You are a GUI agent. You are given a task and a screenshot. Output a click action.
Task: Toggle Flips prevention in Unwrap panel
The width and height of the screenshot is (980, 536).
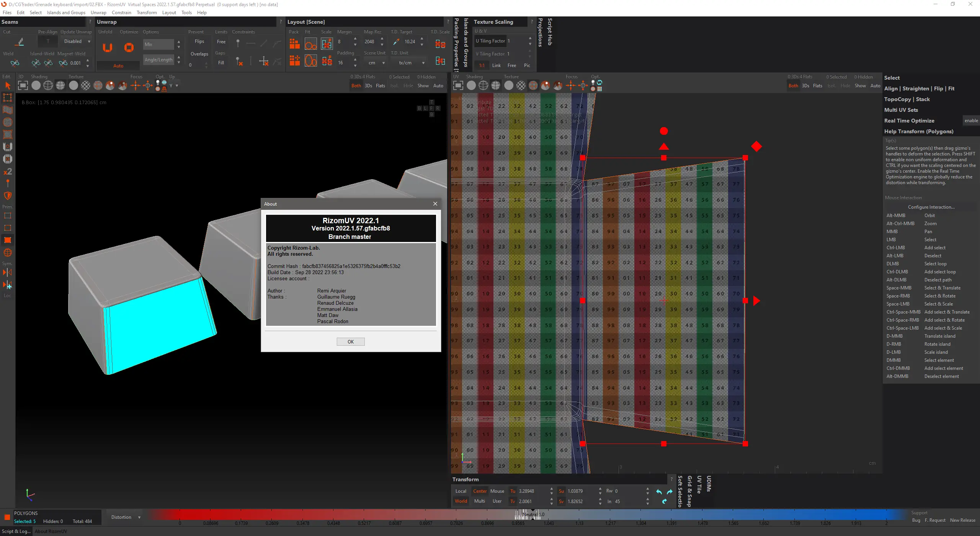[199, 41]
